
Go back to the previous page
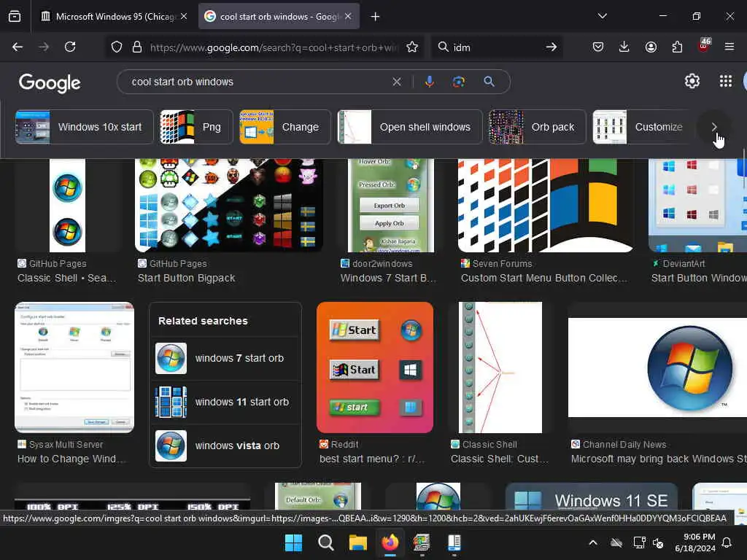[18, 47]
